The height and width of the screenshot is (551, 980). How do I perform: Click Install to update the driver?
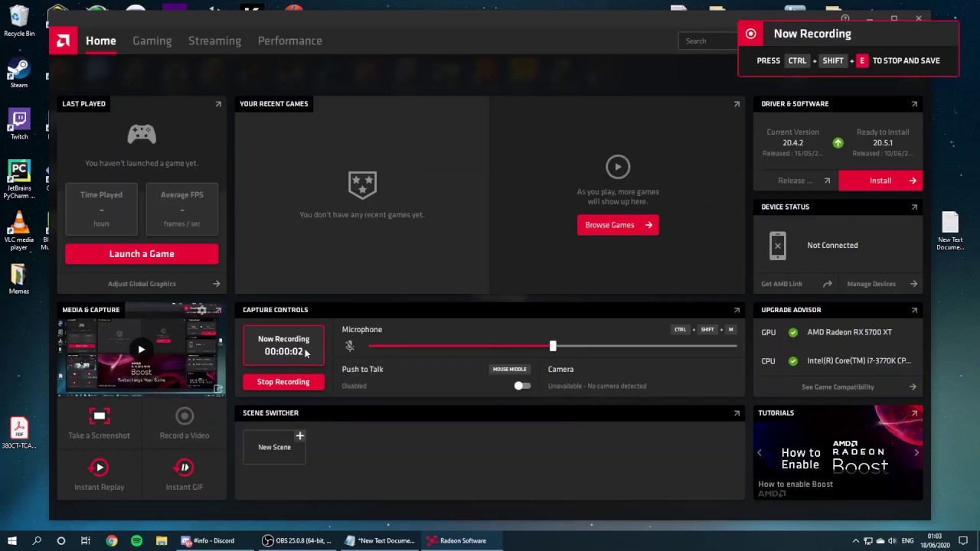[x=880, y=181]
